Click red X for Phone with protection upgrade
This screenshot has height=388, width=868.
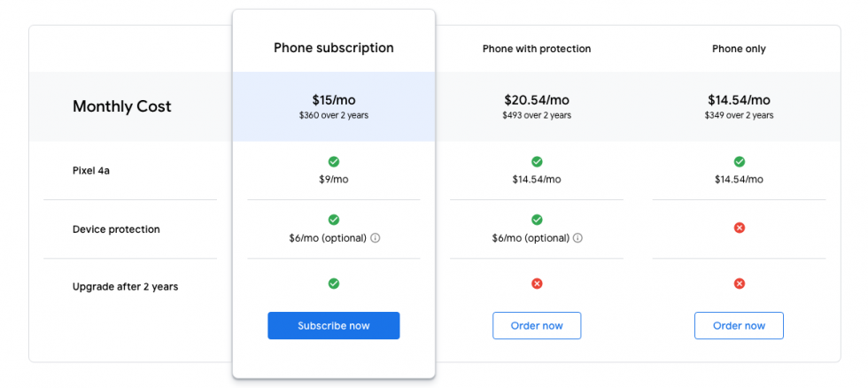537,283
